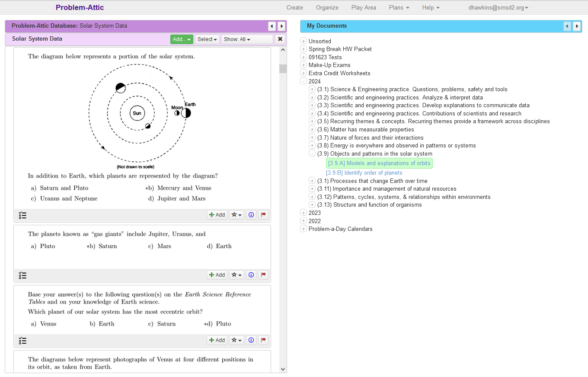Viewport: 588px width, 377px height.
Task: Click scroll up arrow of problem list
Action: point(283,50)
